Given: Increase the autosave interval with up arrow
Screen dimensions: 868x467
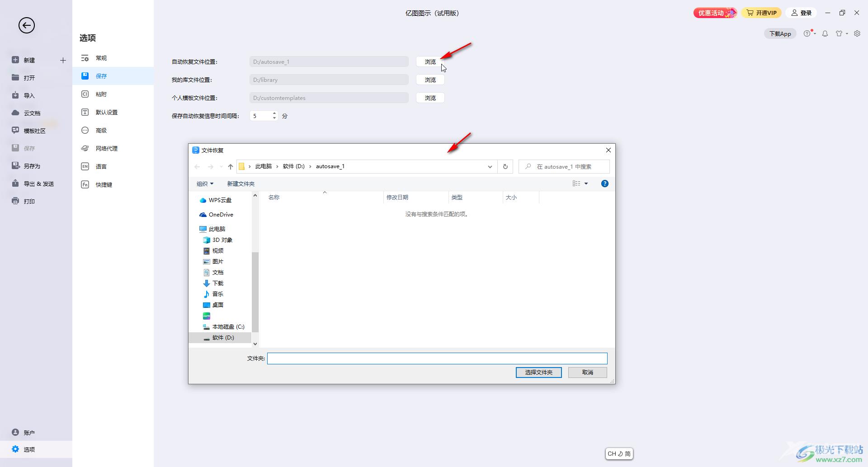Looking at the screenshot, I should pos(274,113).
